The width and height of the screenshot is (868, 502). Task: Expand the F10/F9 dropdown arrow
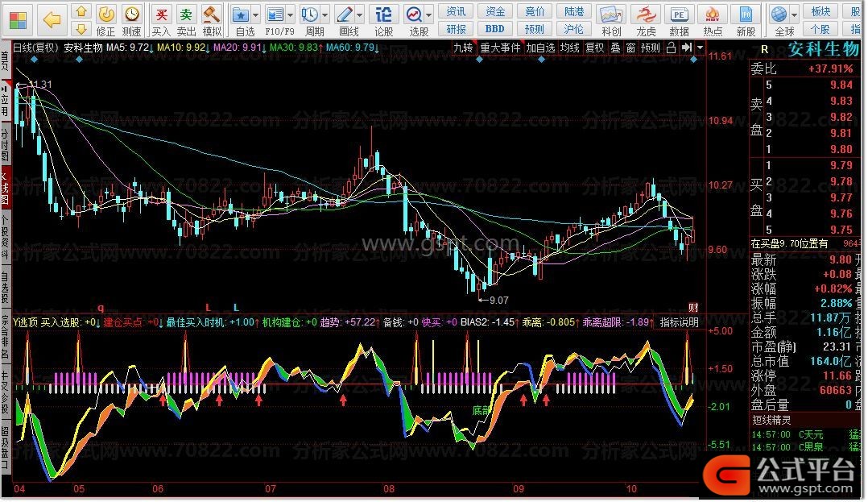[x=290, y=15]
